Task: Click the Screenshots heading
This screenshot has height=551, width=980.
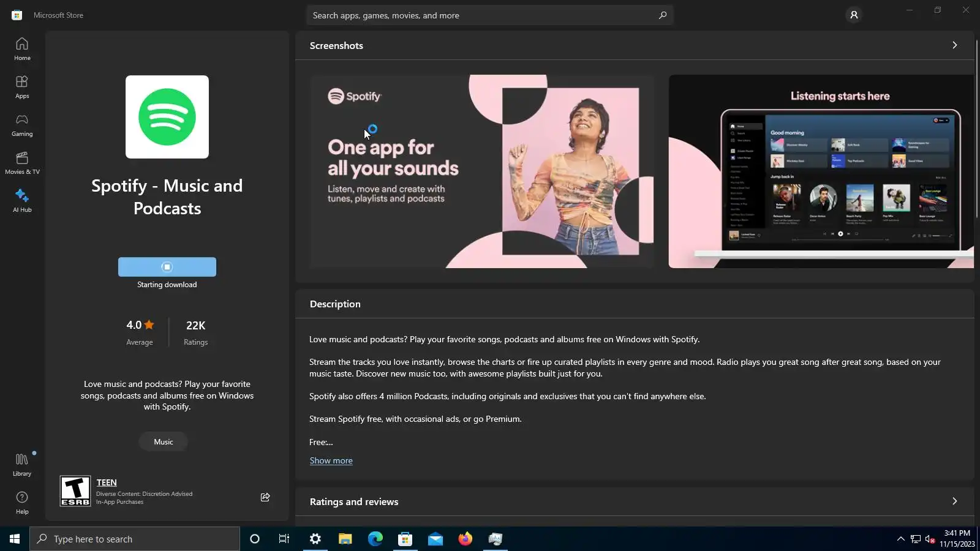Action: (x=336, y=45)
